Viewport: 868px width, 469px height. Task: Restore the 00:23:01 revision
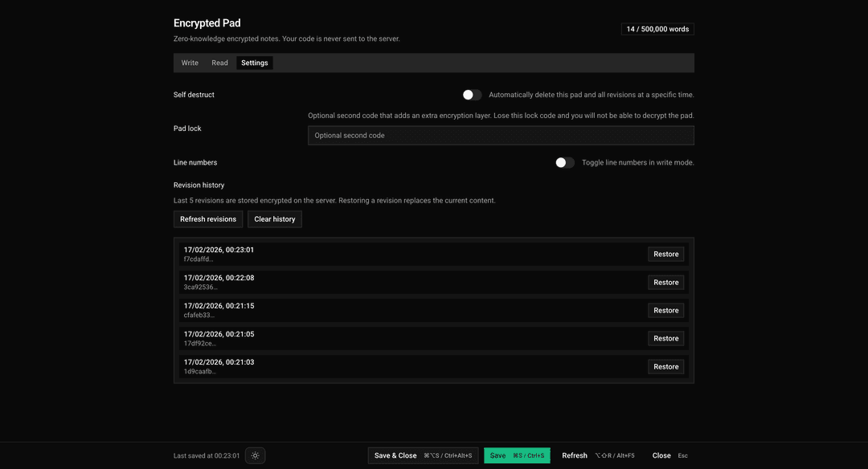pyautogui.click(x=665, y=255)
